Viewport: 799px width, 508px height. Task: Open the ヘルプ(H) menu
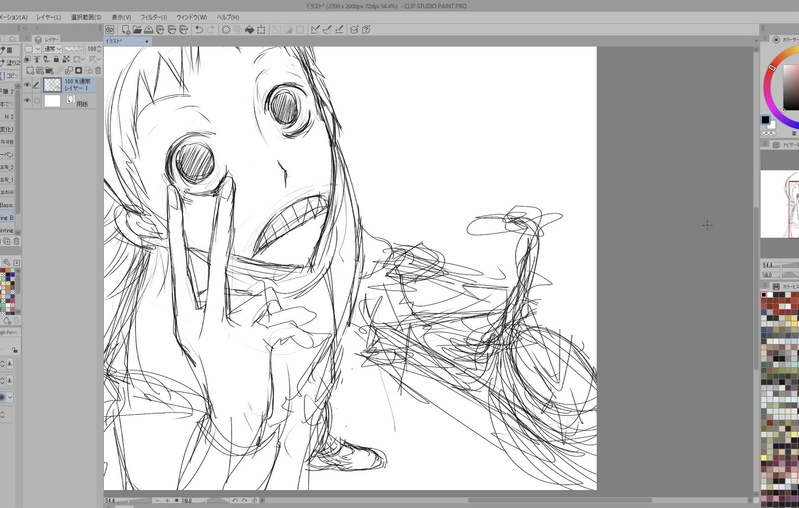click(228, 17)
